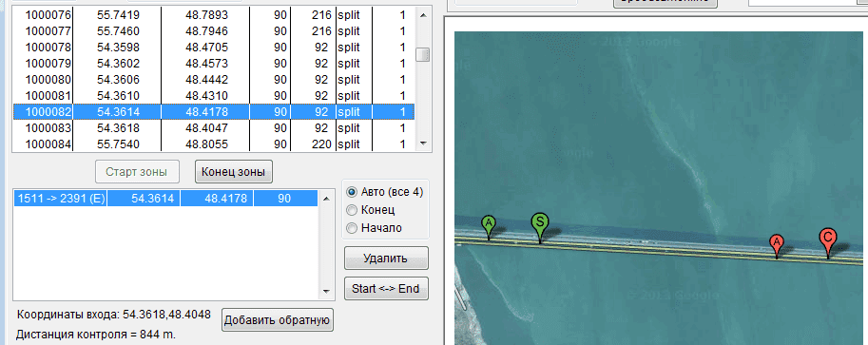Click the upper table scrollbar thumb
This screenshot has width=868, height=345.
(x=423, y=55)
